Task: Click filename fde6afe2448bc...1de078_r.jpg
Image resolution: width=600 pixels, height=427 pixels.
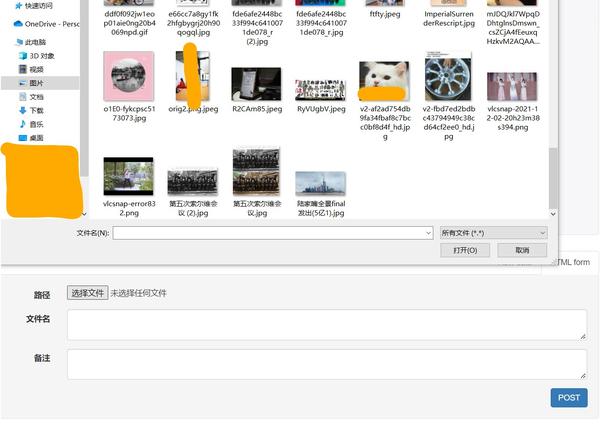Action: point(321,23)
